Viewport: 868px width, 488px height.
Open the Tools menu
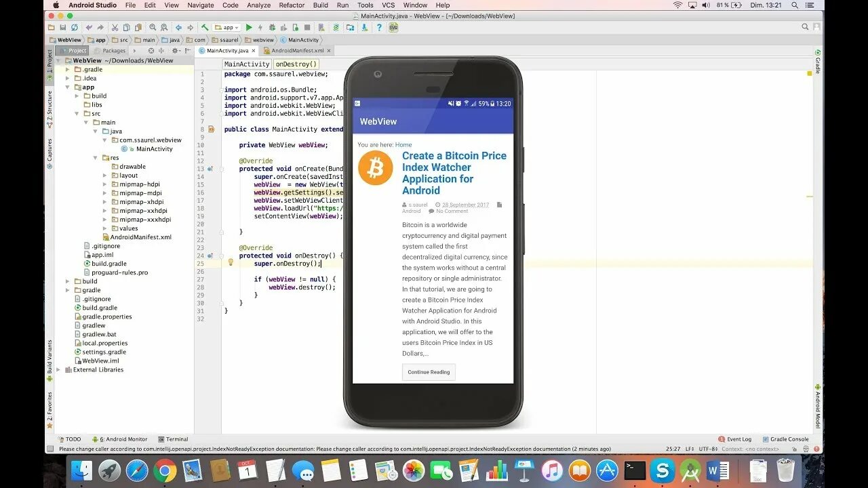tap(365, 5)
